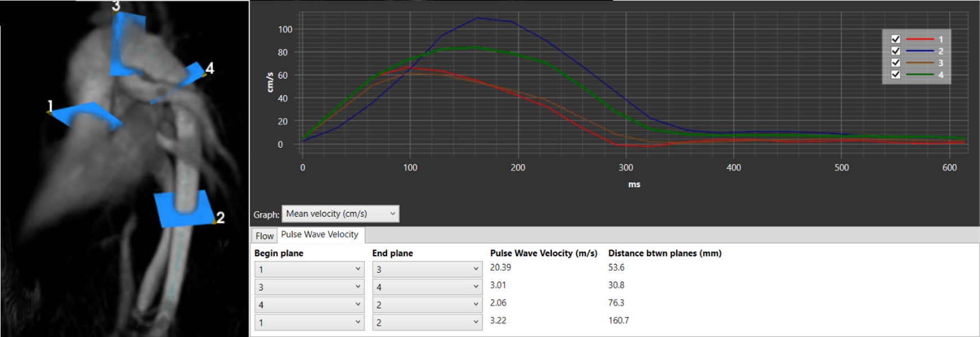Click blue measurement plane 3 at top
This screenshot has width=980, height=337.
[x=127, y=45]
